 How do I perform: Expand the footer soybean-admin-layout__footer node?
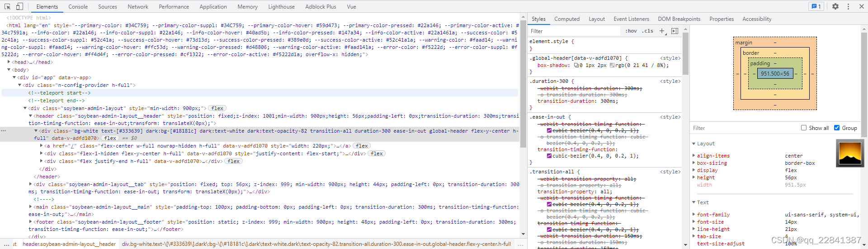coord(30,222)
